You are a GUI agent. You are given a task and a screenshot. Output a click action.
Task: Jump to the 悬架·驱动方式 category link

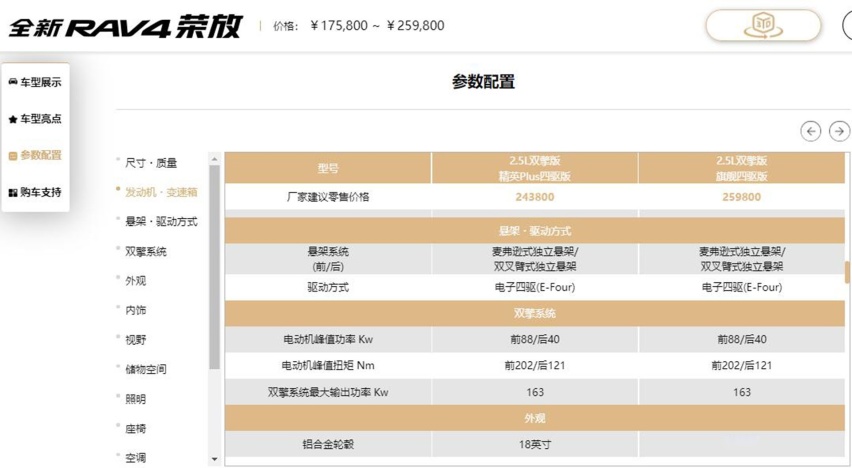161,222
